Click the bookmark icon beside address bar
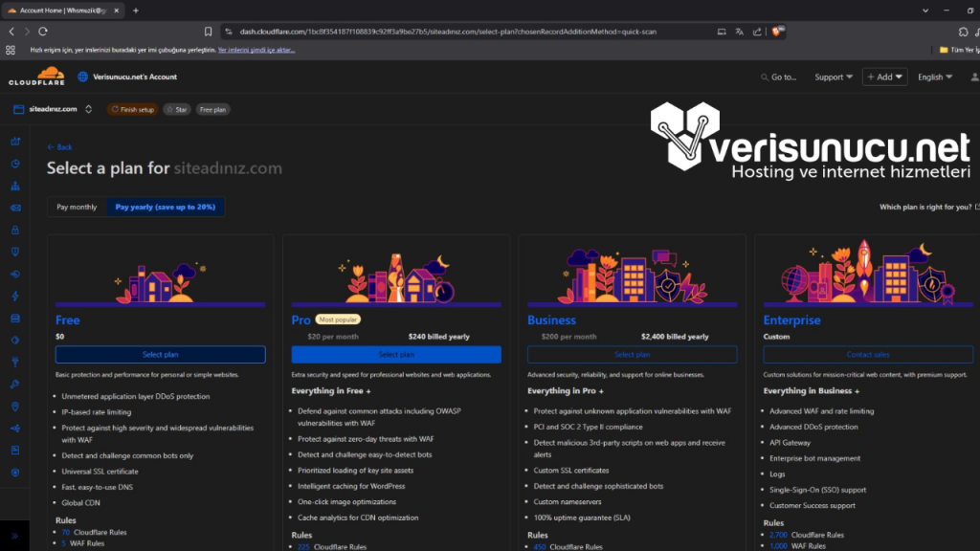The width and height of the screenshot is (980, 551). click(208, 32)
